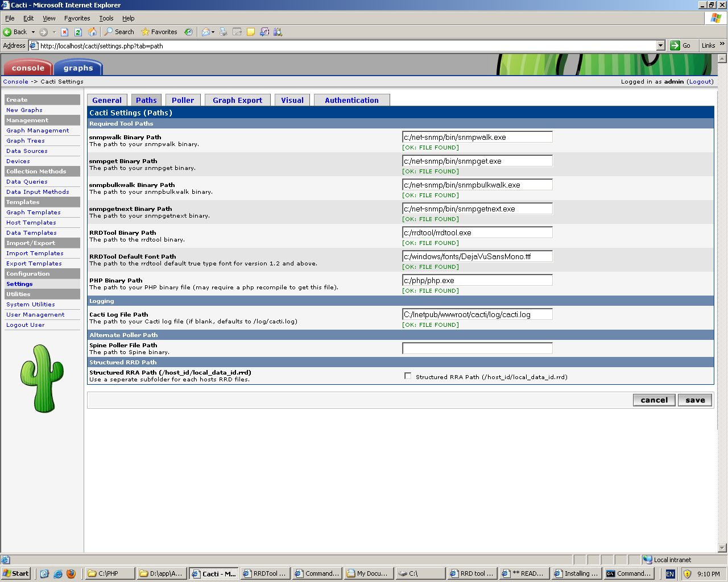Open Graph Management in sidebar
Viewport: 728px width, 582px height.
[x=38, y=130]
